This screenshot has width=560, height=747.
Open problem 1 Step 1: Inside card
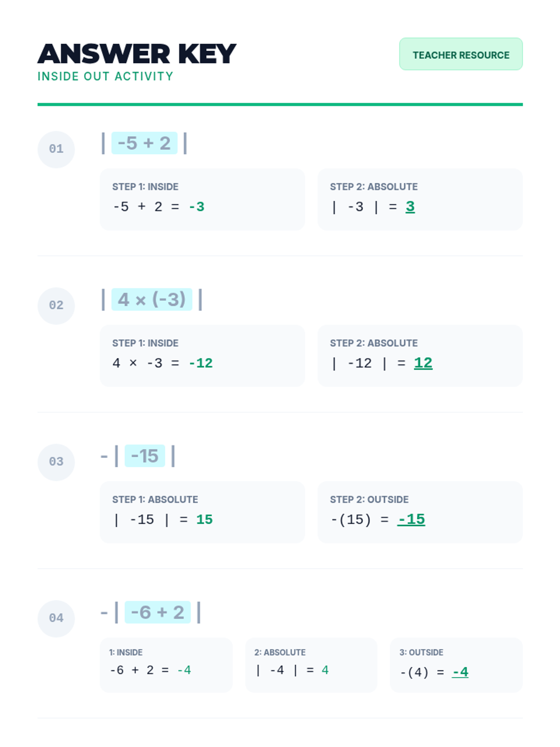(202, 199)
